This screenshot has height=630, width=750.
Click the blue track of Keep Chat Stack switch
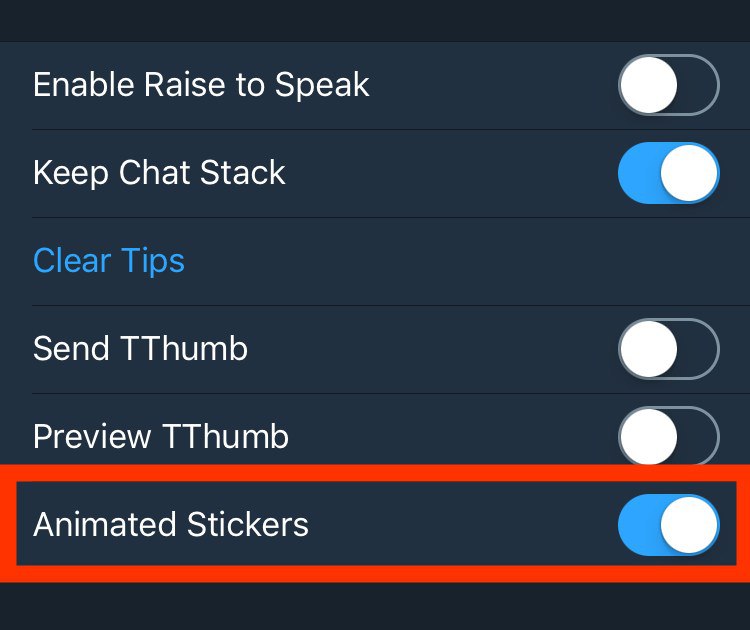coord(637,173)
